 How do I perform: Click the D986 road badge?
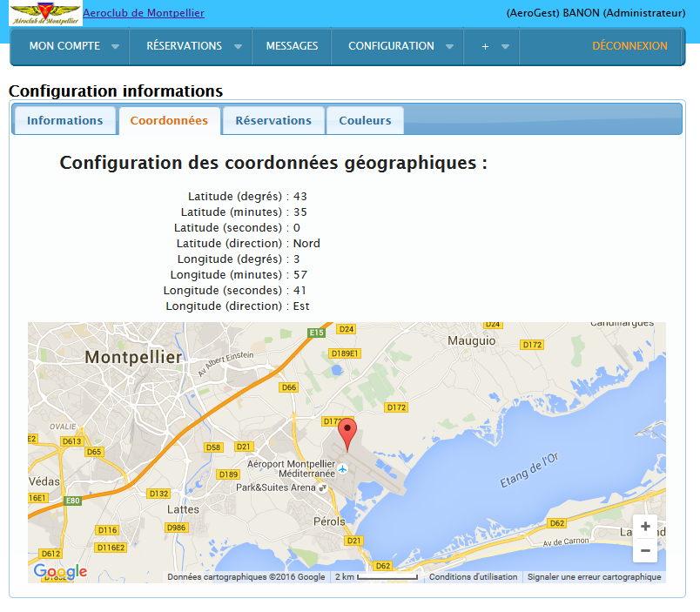[x=177, y=528]
